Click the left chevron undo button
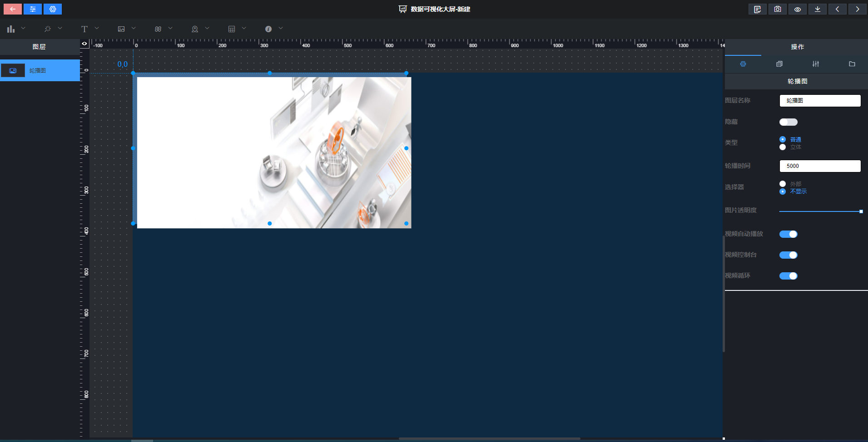This screenshot has width=868, height=442. 838,9
